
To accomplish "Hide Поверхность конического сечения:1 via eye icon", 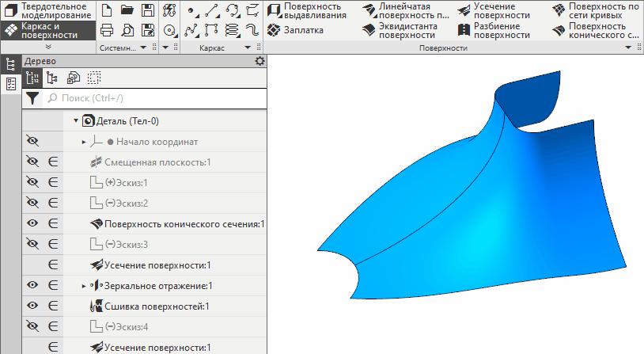I will click(32, 224).
